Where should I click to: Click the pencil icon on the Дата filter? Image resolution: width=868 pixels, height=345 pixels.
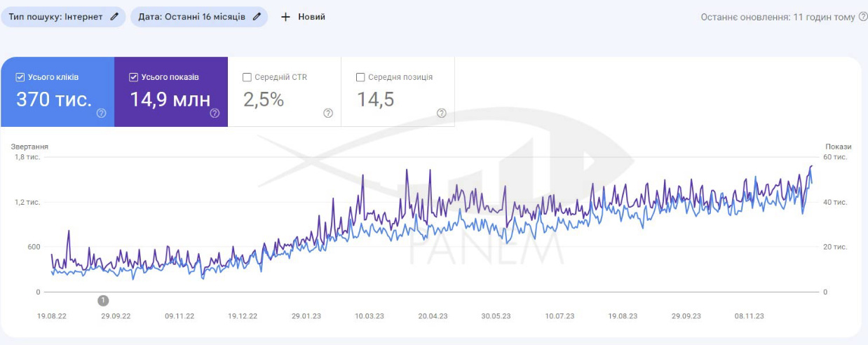tap(257, 17)
